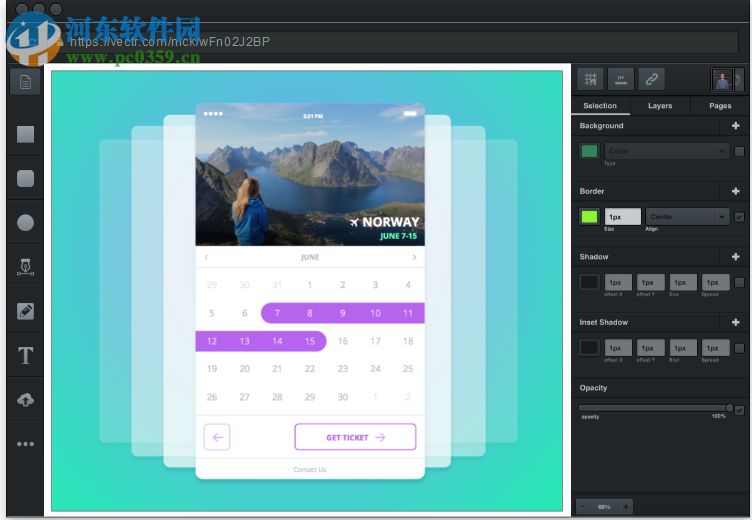Screen dimensions: 752x520
Task: Toggle the Shadow enabled checkbox
Action: click(739, 283)
